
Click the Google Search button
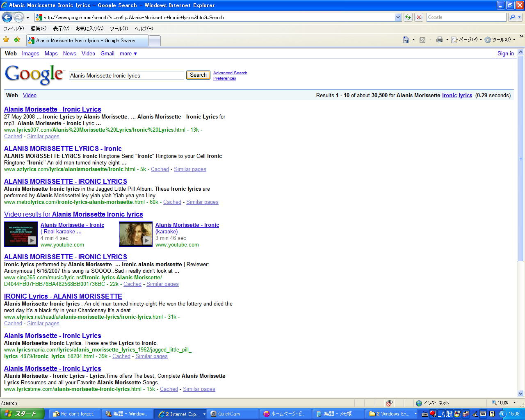pos(198,75)
